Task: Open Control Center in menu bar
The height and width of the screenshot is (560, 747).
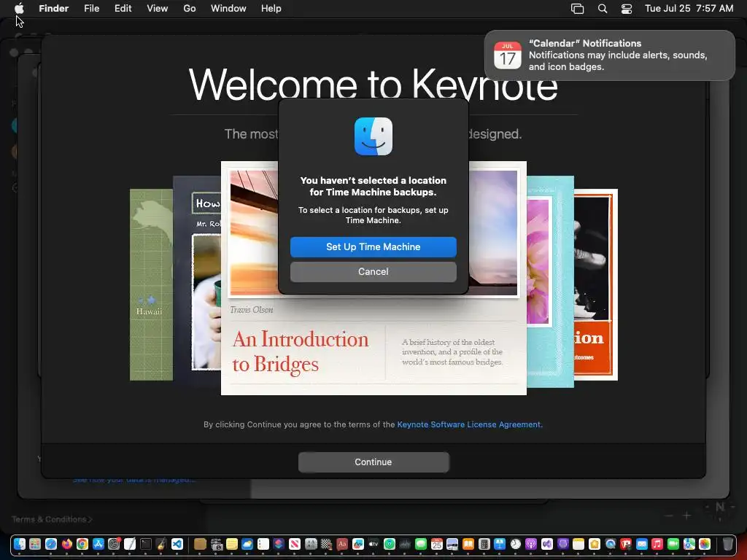Action: pyautogui.click(x=627, y=9)
